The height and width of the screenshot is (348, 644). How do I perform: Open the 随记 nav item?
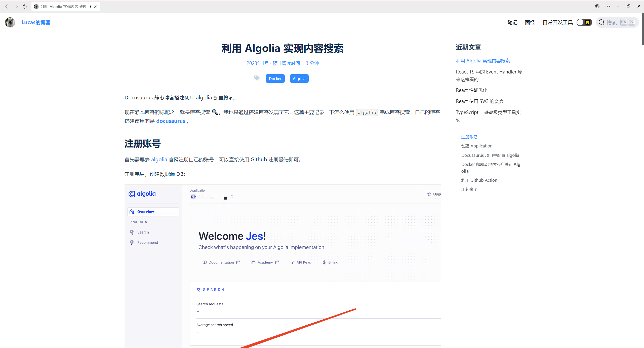point(512,22)
